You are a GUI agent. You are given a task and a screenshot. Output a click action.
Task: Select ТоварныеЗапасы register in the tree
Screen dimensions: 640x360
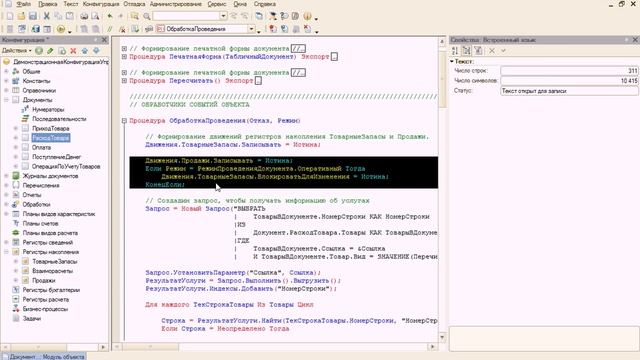point(55,261)
